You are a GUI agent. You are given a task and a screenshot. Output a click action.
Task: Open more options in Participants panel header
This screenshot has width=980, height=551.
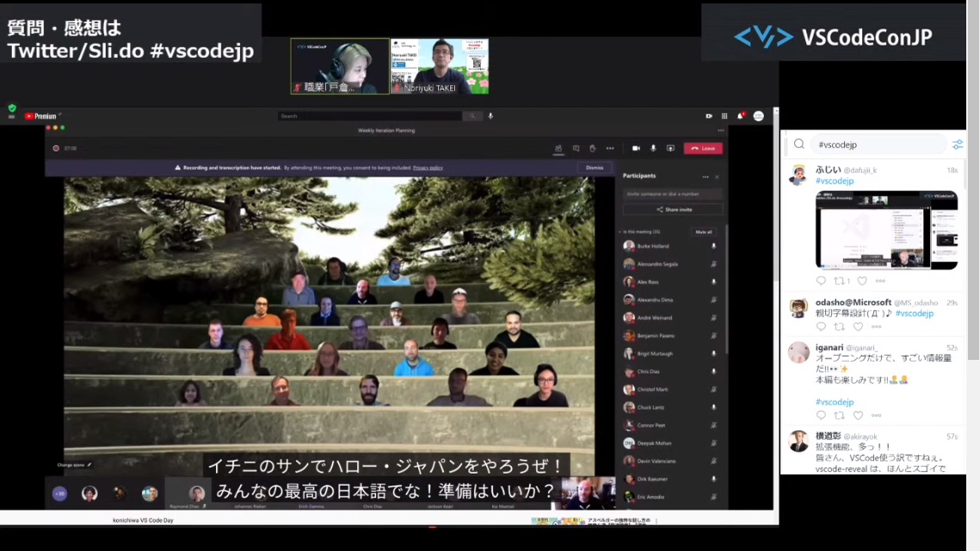pos(706,177)
